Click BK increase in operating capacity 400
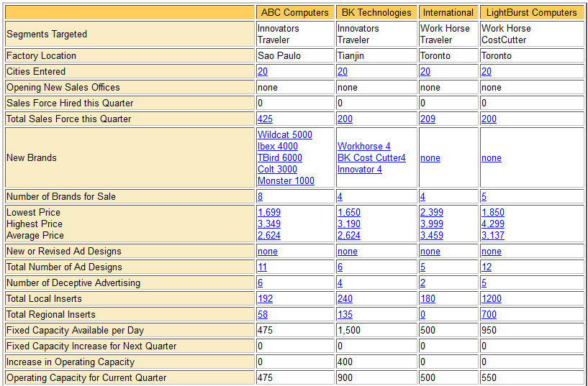The width and height of the screenshot is (588, 386). click(x=345, y=362)
